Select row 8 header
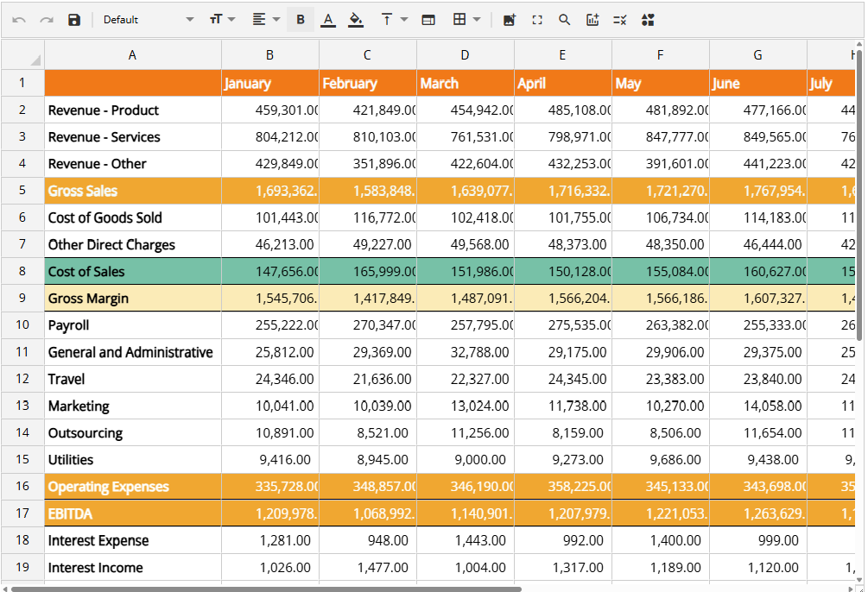 (22, 271)
